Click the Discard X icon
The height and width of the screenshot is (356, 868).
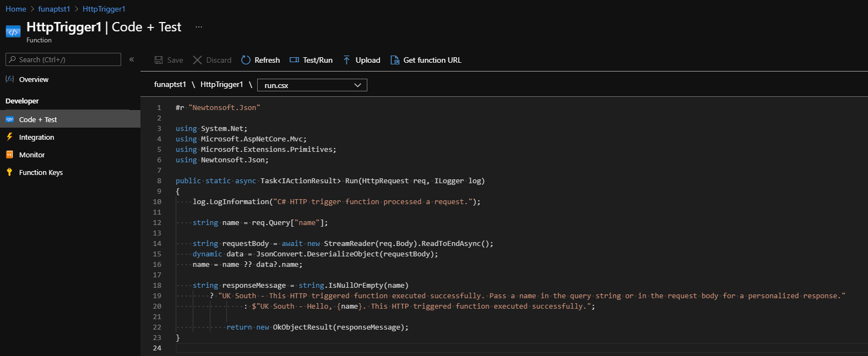(x=197, y=60)
